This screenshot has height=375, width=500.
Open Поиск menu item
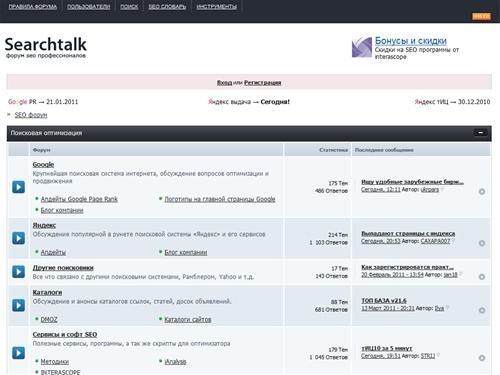129,7
